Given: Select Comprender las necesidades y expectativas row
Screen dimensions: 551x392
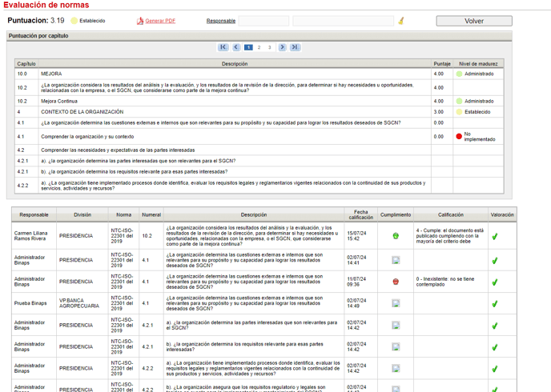Looking at the screenshot, I should click(x=259, y=150).
